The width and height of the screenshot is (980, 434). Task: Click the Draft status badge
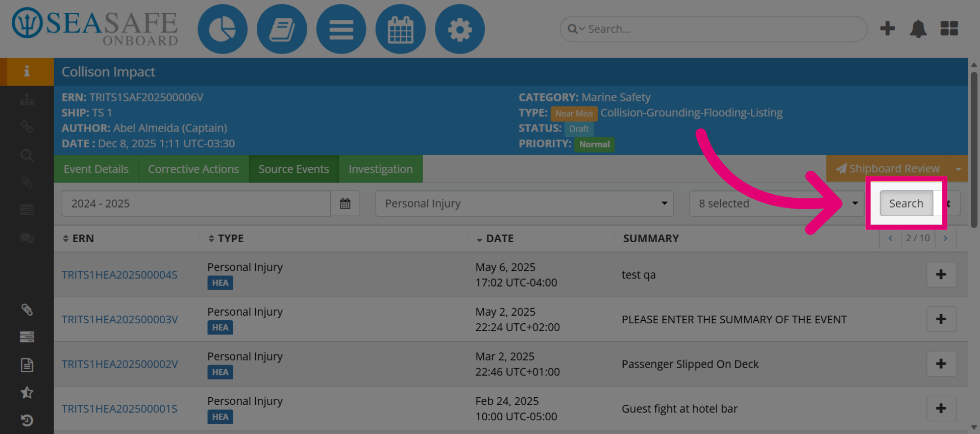tap(579, 129)
